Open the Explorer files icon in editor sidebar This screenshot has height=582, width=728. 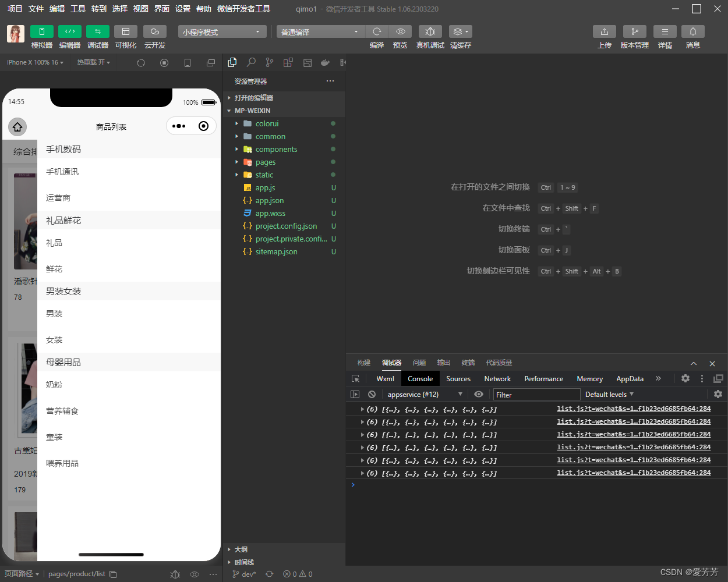[x=232, y=62]
